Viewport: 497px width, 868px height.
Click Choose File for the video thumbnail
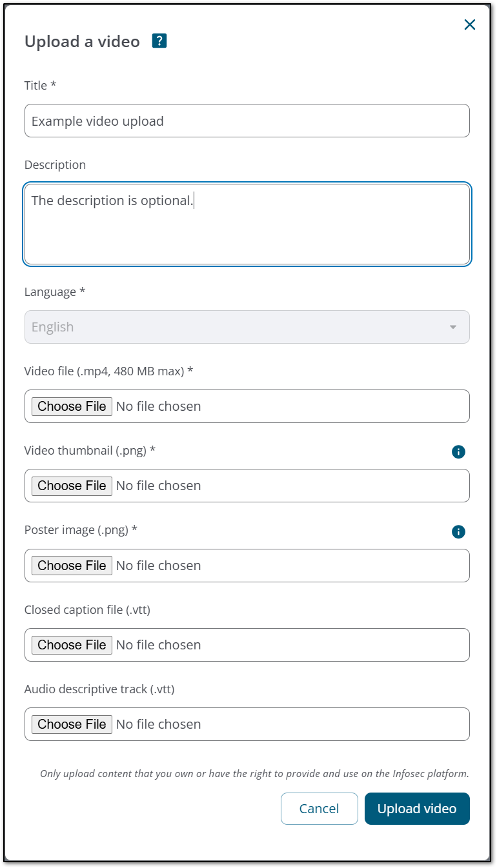72,486
